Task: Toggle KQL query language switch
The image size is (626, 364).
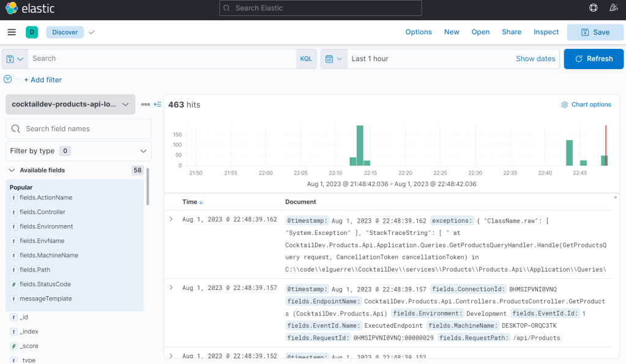Action: point(306,59)
